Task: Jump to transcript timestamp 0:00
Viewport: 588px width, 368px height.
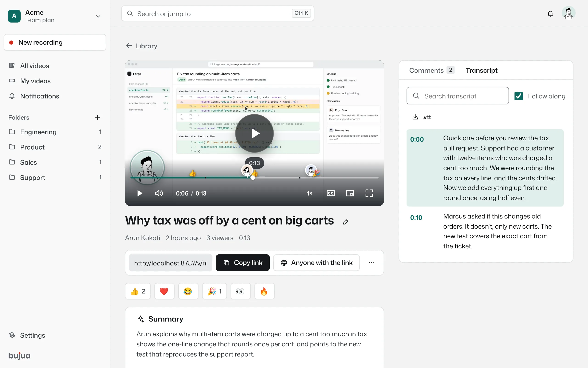Action: (x=417, y=139)
